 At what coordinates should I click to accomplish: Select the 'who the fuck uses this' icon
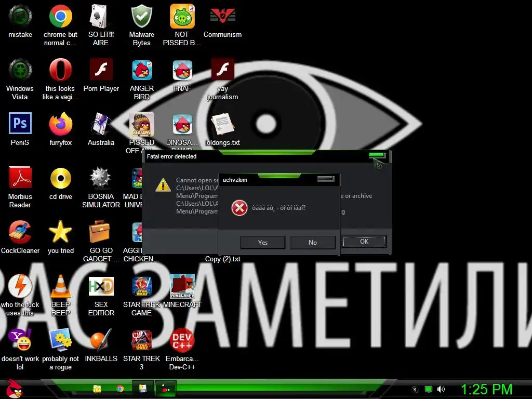pos(20,286)
